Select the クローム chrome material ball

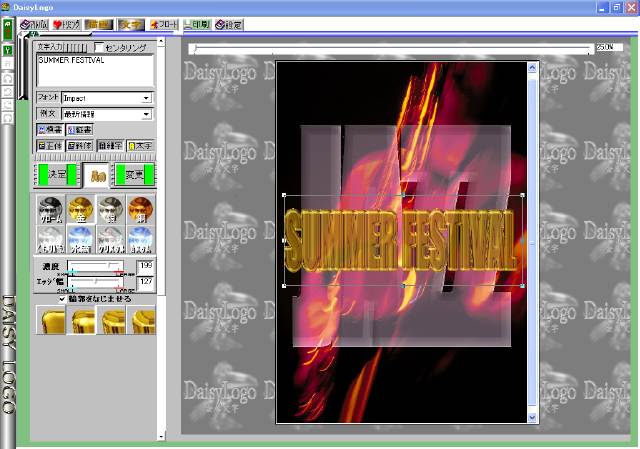pyautogui.click(x=51, y=209)
